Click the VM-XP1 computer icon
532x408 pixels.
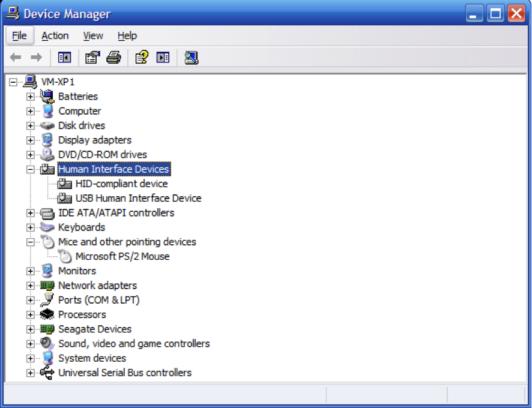click(30, 82)
